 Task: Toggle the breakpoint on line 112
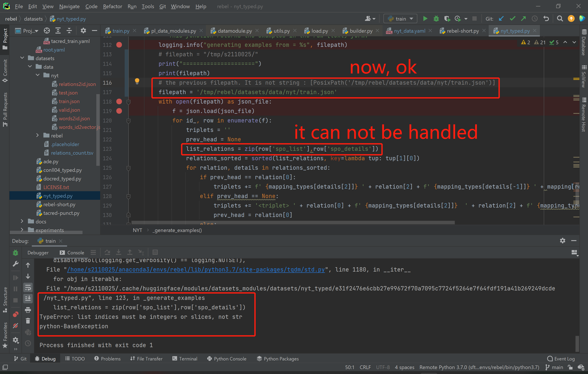pyautogui.click(x=119, y=45)
